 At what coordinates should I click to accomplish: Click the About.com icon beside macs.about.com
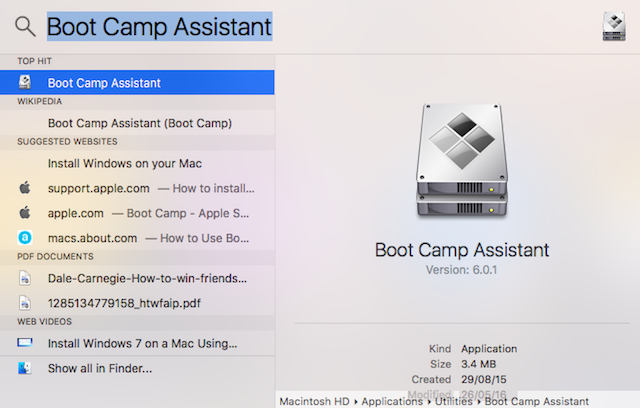(x=25, y=238)
